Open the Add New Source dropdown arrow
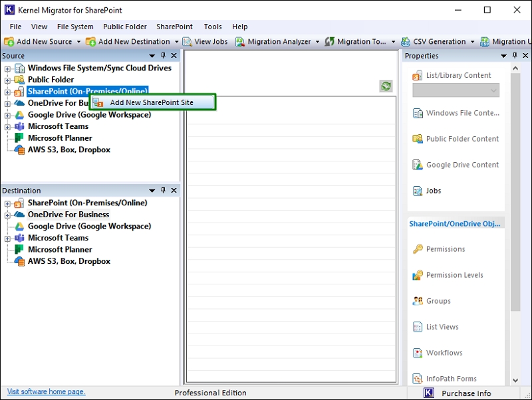The width and height of the screenshot is (532, 400). click(78, 42)
